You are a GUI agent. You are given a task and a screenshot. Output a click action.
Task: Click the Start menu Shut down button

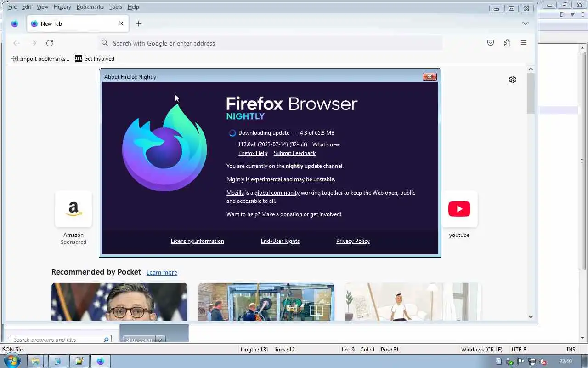[139, 339]
